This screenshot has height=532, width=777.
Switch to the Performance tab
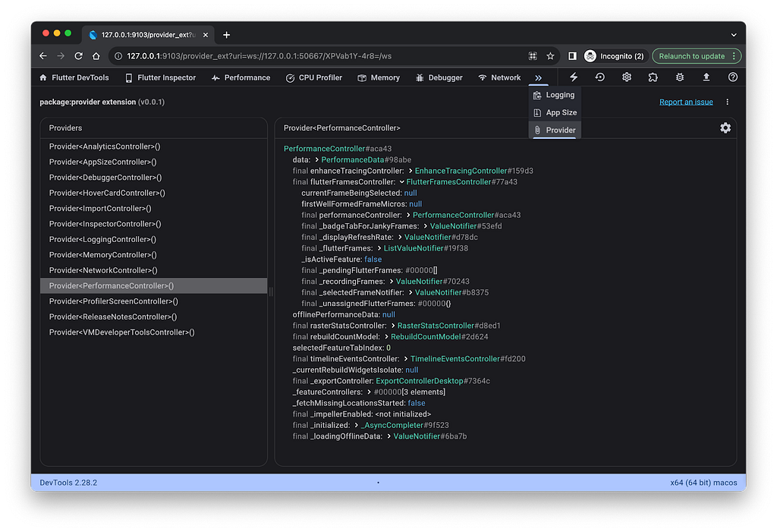click(241, 77)
